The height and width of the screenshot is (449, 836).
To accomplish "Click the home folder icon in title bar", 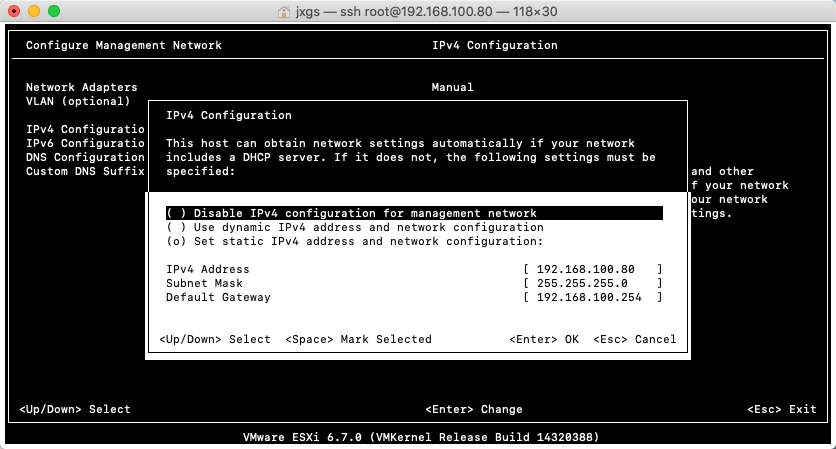I will click(x=284, y=12).
